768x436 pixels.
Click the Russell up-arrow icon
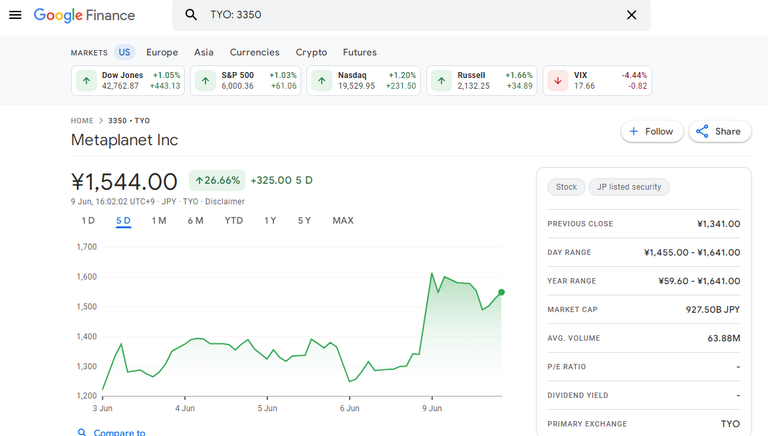pyautogui.click(x=441, y=81)
